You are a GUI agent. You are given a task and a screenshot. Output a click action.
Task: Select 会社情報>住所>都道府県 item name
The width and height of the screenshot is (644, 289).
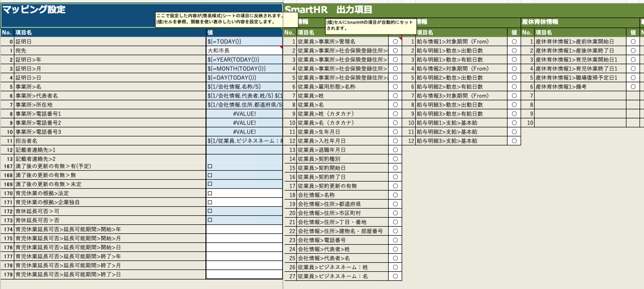point(342,204)
